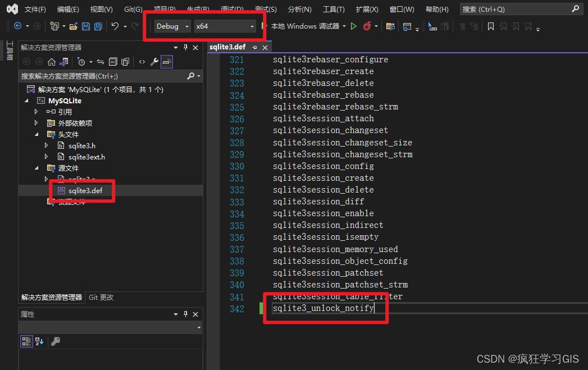
Task: Collapse the 源文件 folder
Action: pyautogui.click(x=37, y=168)
